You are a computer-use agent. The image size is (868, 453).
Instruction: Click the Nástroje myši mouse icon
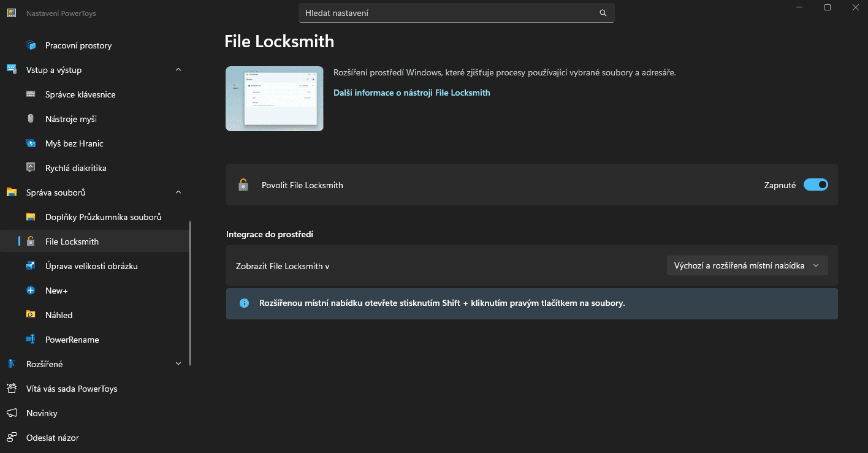(31, 119)
